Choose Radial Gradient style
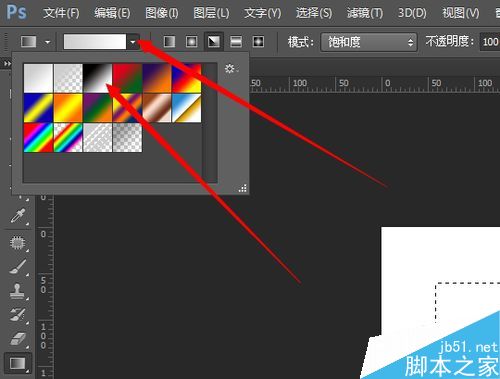The width and height of the screenshot is (500, 379). tap(191, 42)
